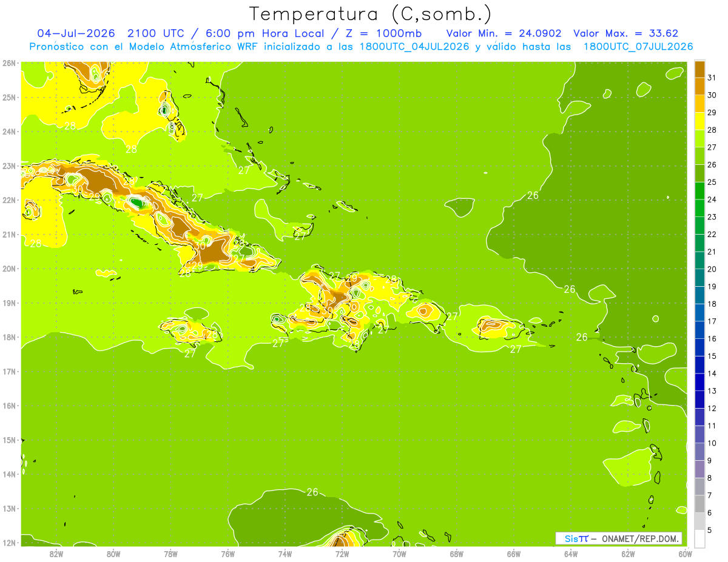Click the longitude axis label "82W"
The width and height of the screenshot is (728, 562).
tap(56, 554)
